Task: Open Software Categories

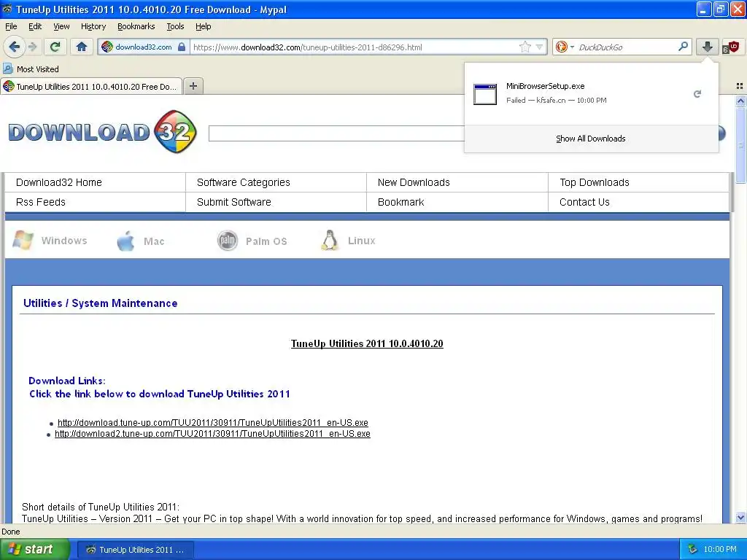Action: [x=243, y=182]
